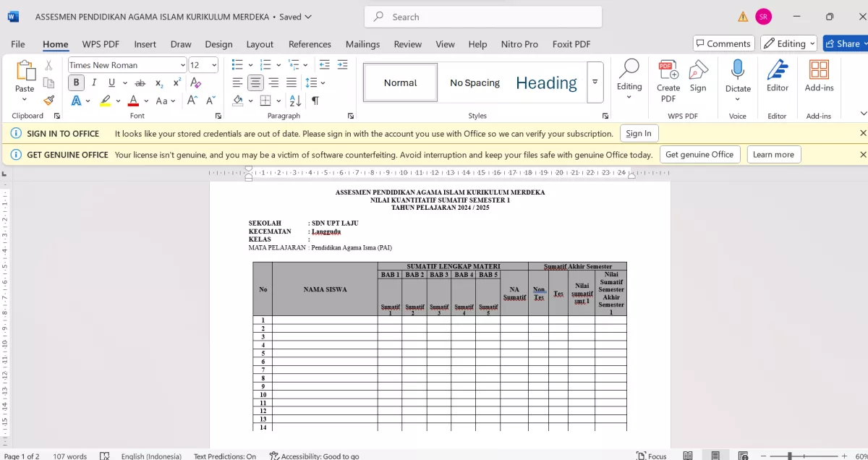Click Get genuine Office button
Image resolution: width=868 pixels, height=460 pixels.
[x=699, y=154]
